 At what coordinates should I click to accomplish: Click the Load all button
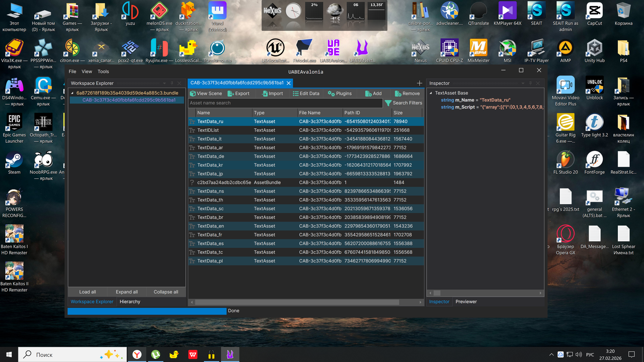[x=88, y=292]
